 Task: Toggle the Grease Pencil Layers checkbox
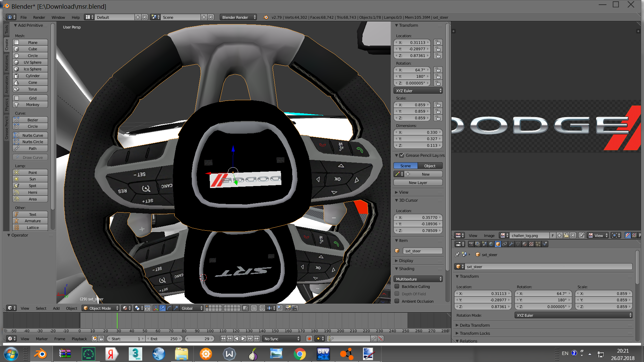[401, 155]
